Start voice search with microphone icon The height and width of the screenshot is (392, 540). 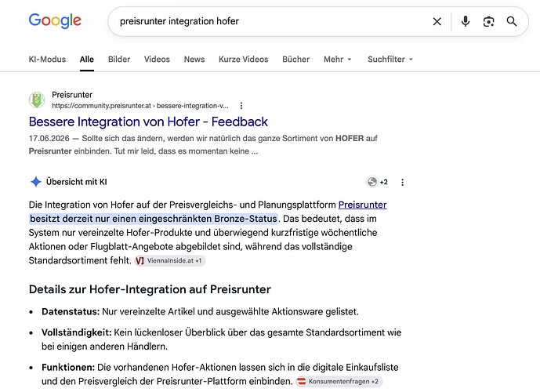coord(466,21)
